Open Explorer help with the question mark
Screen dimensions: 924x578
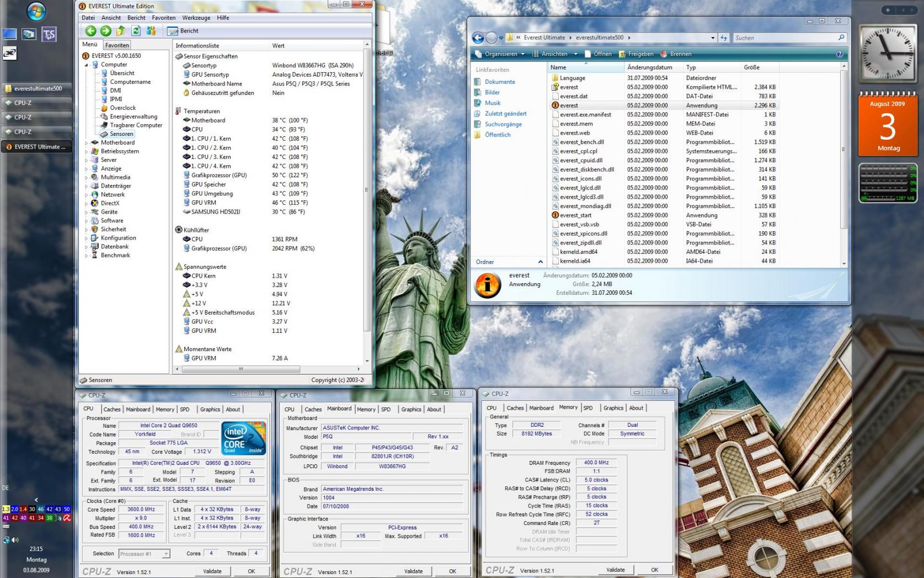coord(840,54)
